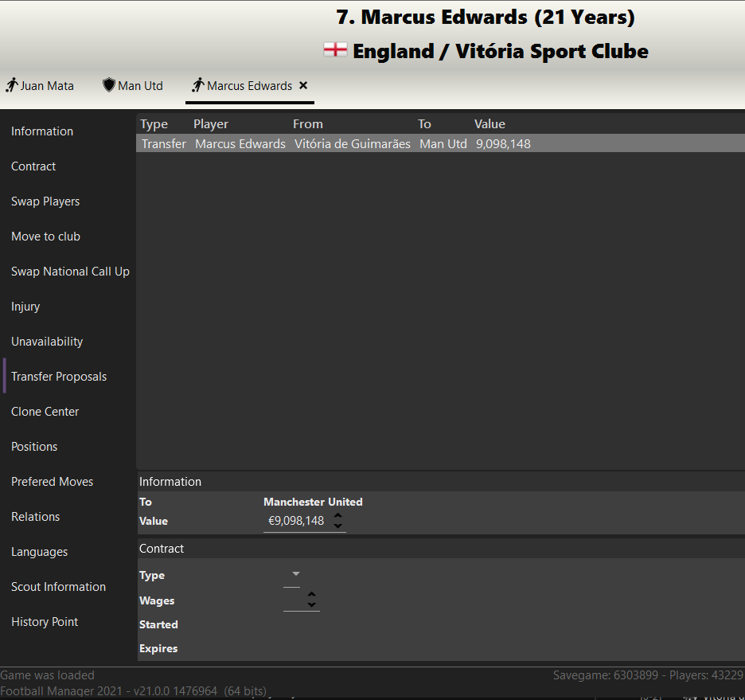Click the Manchester United destination club

pos(313,502)
